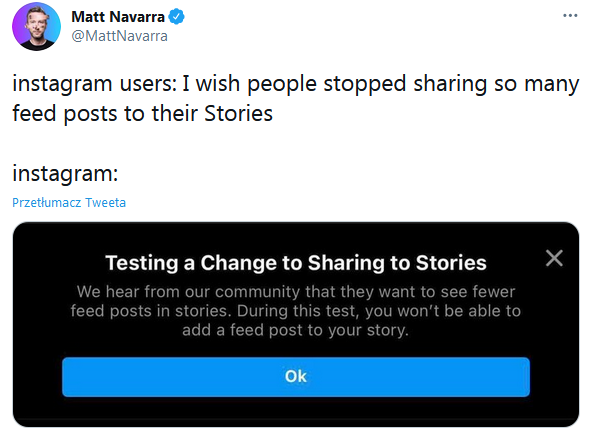Click the standalone "instagram:" line
Screen dimensions: 594x442
65,174
